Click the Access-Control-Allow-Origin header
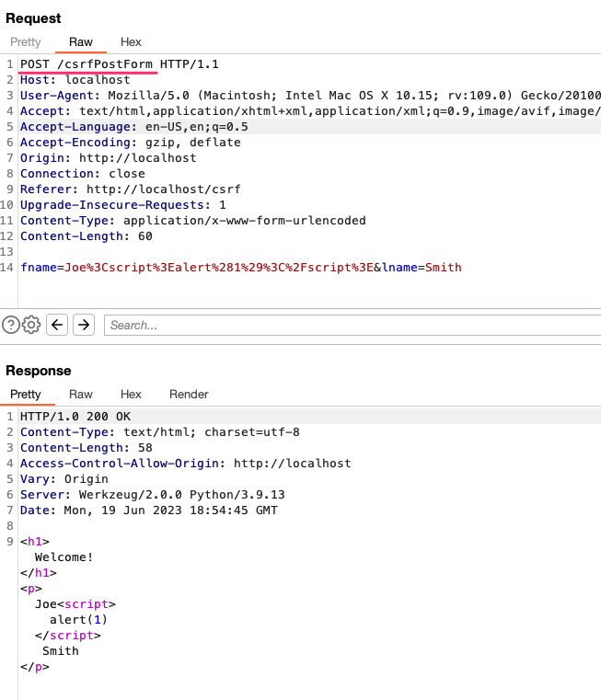 (x=185, y=464)
